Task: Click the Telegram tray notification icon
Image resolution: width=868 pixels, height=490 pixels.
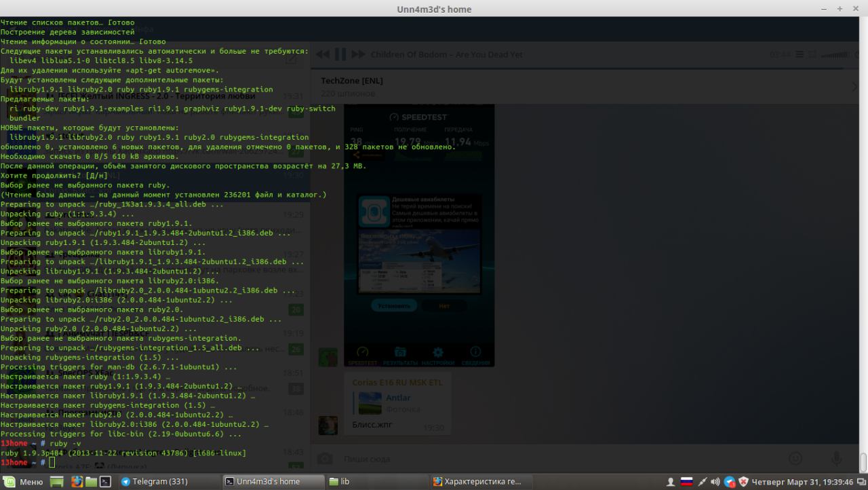Action: [x=730, y=482]
